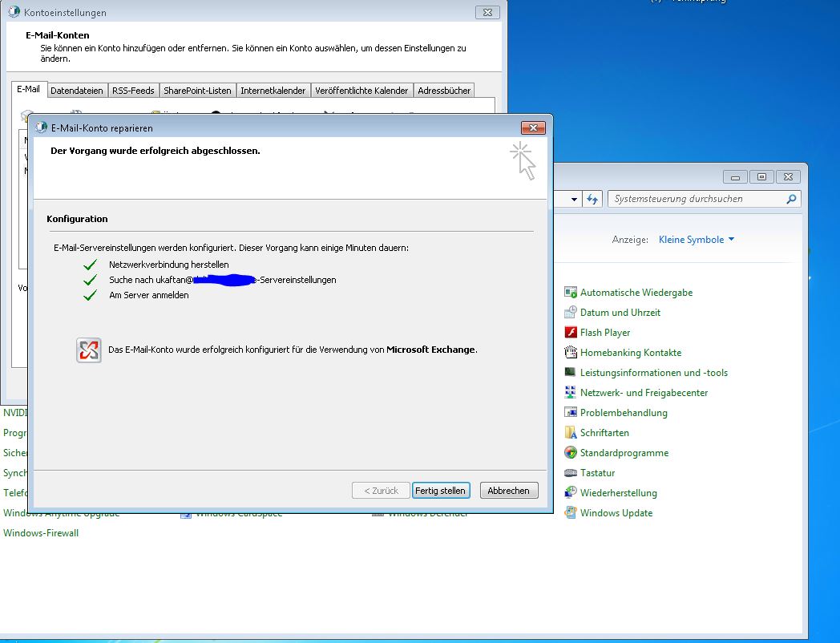Click the Fertig stellen button
Image resolution: width=840 pixels, height=643 pixels.
pos(441,491)
